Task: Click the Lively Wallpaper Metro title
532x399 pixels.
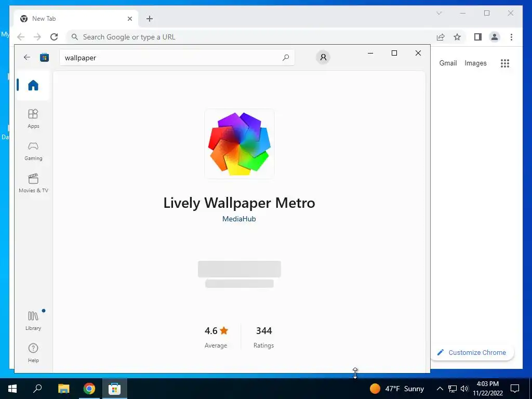Action: point(239,203)
